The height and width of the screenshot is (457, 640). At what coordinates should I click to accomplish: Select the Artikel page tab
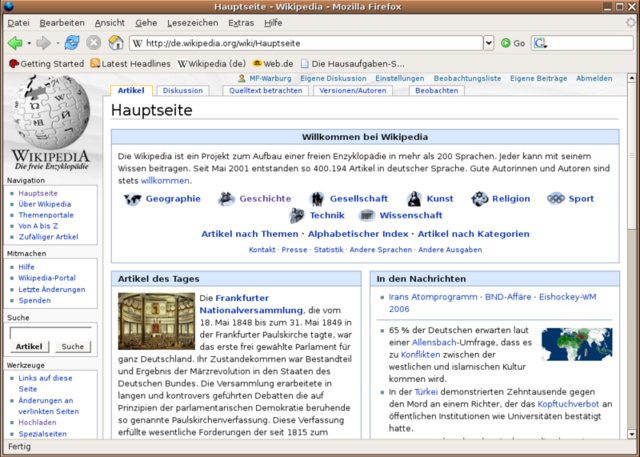[x=131, y=91]
